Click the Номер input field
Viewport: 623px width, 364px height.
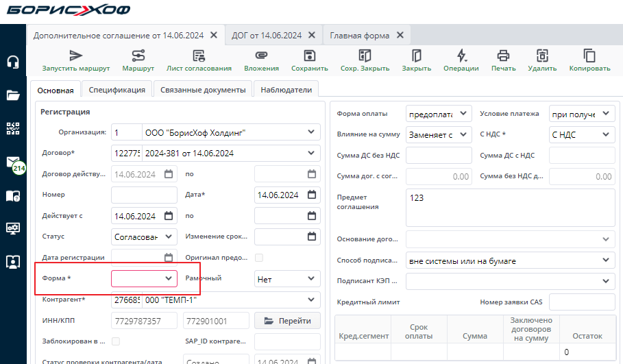click(144, 195)
